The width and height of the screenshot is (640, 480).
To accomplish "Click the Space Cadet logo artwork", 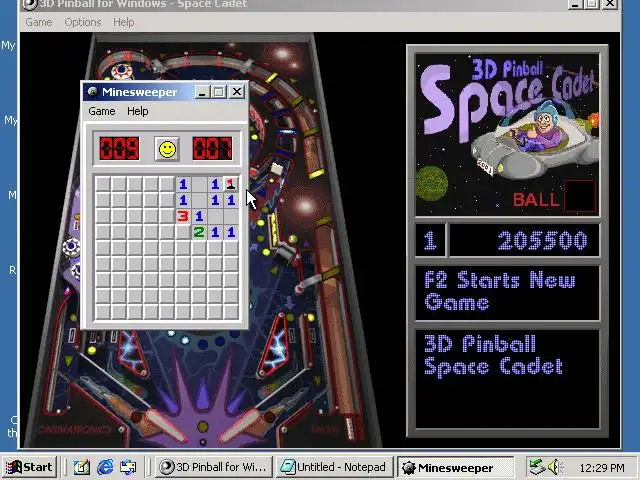I will pos(507,134).
